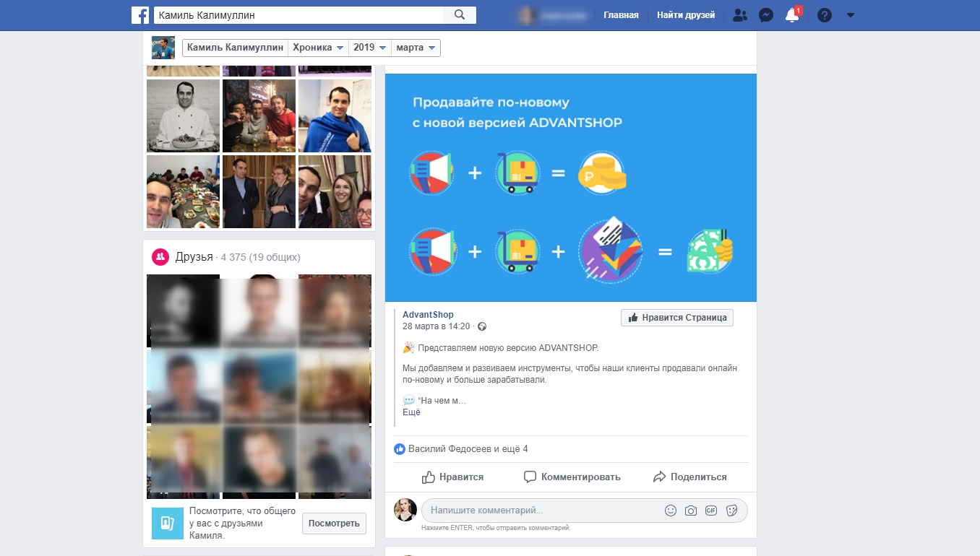This screenshot has width=980, height=556.
Task: Click the 28 марта в 14:20 timestamp
Action: [437, 326]
